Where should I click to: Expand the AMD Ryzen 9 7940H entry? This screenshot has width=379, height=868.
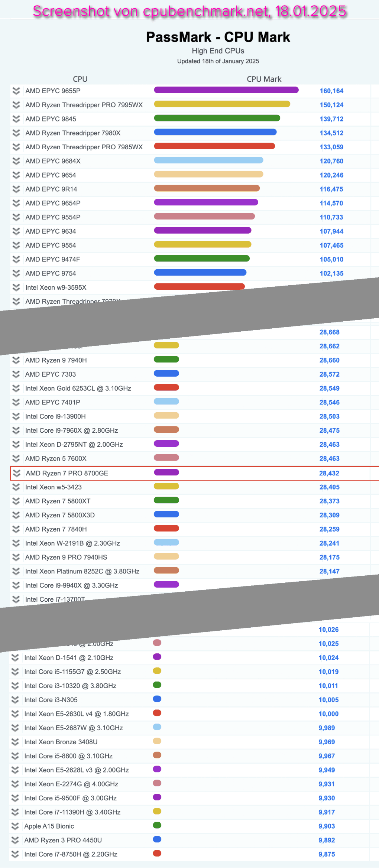pyautogui.click(x=16, y=360)
